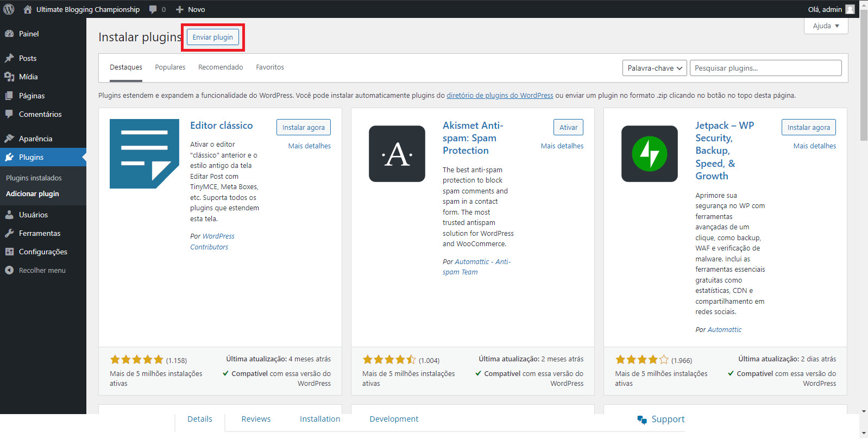Image resolution: width=868 pixels, height=438 pixels.
Task: Open the home icon for Ultimate Blogging Championship
Action: coord(28,9)
